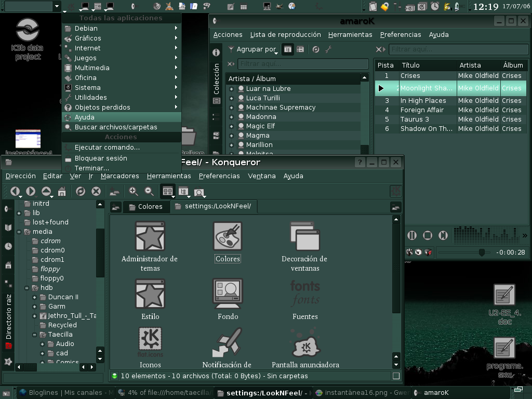Click the panel clock showing 12:19
Viewport: 532px width, 399px height.
(486, 7)
